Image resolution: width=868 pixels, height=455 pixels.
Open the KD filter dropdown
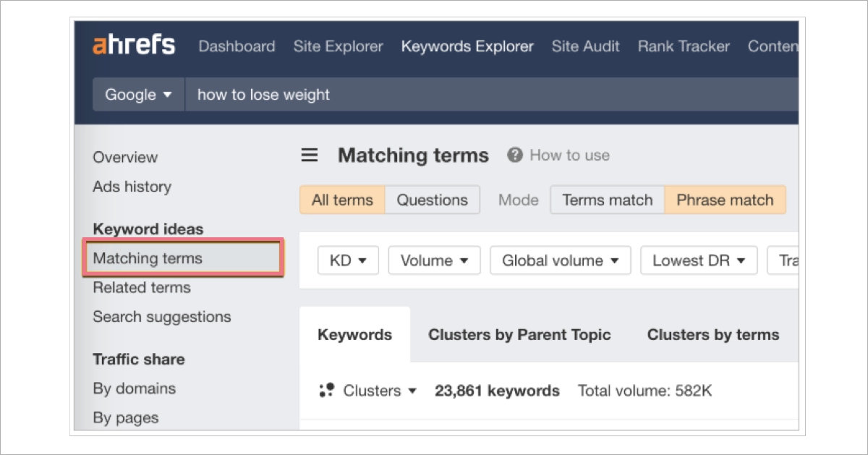[x=348, y=260]
